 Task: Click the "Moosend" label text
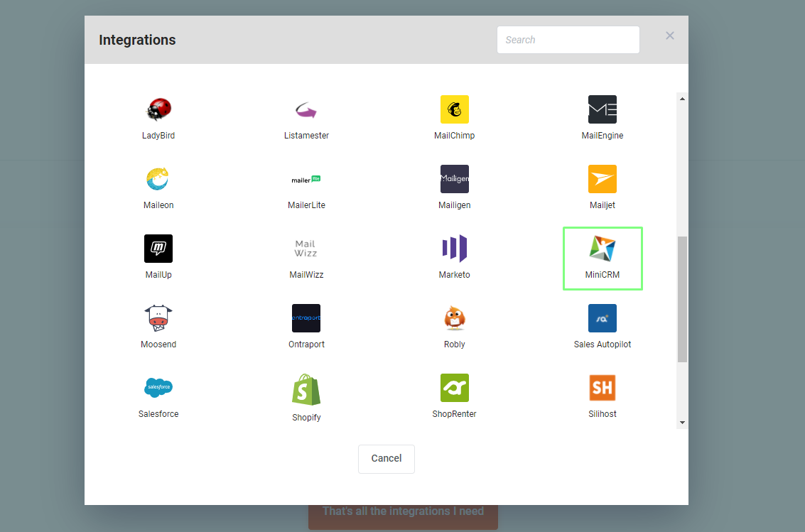(158, 344)
